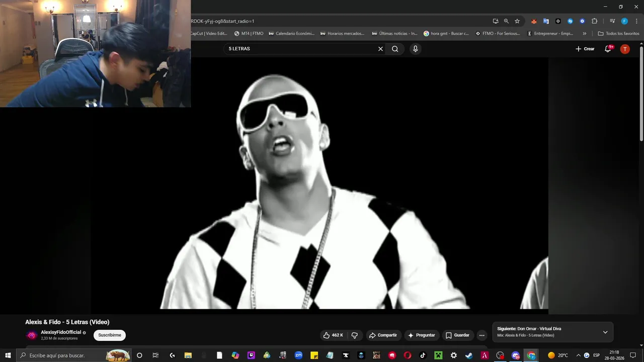Open the zoom magnifier in address bar
This screenshot has height=362, width=644.
pyautogui.click(x=506, y=21)
